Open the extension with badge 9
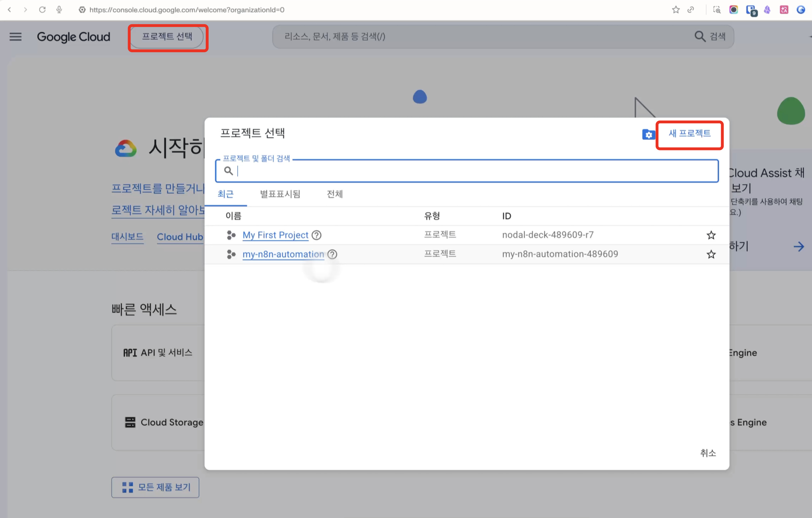The width and height of the screenshot is (812, 518). point(751,10)
